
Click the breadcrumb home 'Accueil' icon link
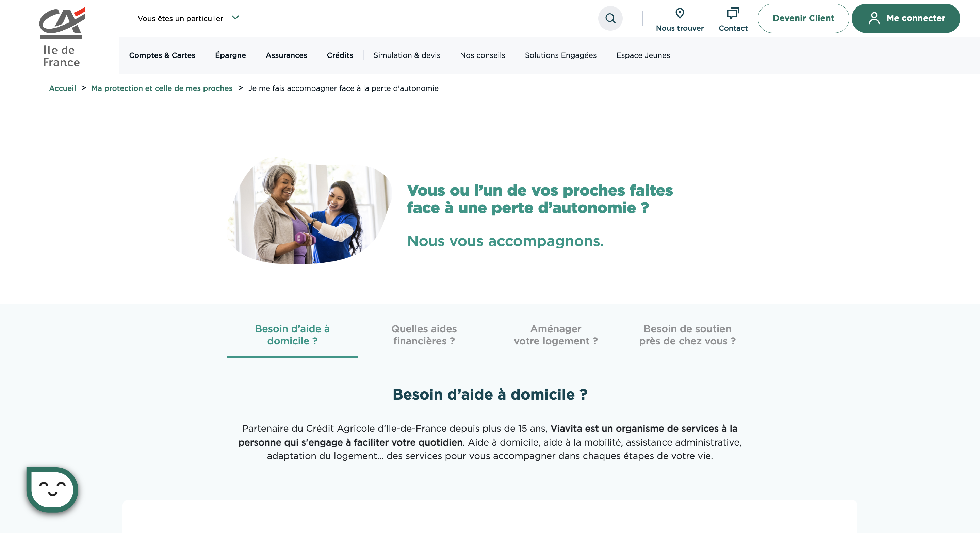pos(62,88)
